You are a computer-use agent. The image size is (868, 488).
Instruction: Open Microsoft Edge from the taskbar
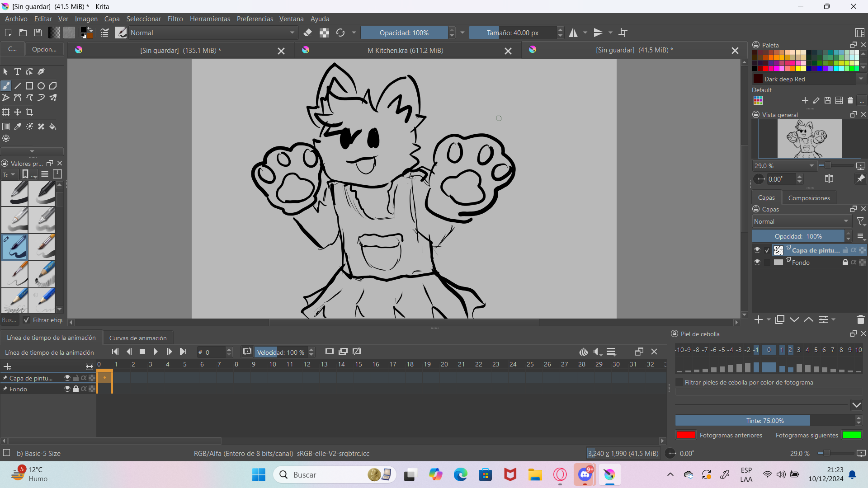[x=460, y=475]
